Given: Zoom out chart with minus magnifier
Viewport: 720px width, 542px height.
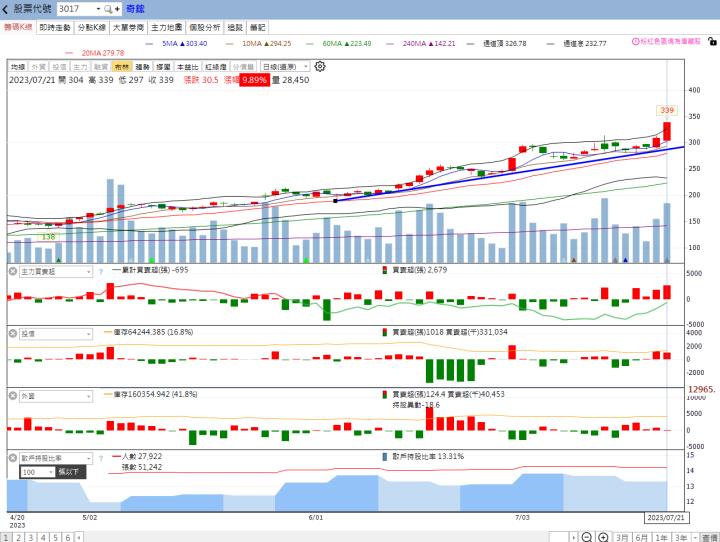Looking at the screenshot, I should [586, 537].
